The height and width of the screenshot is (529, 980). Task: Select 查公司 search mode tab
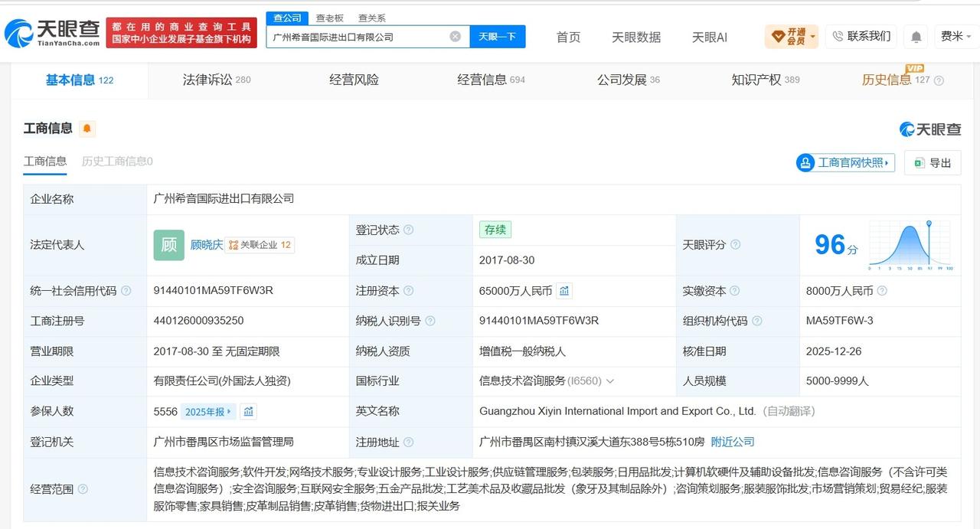(x=287, y=18)
